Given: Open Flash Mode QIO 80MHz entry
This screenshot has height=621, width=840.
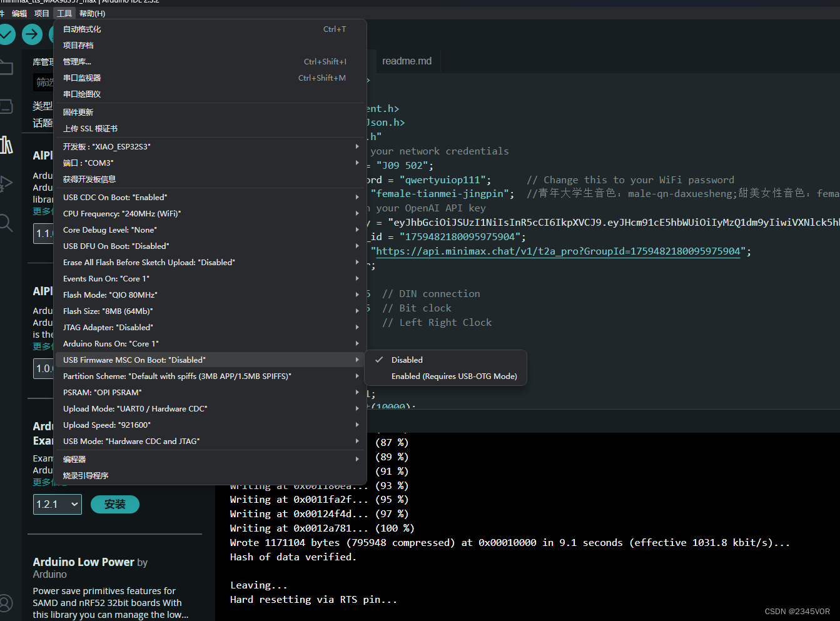Looking at the screenshot, I should coord(210,295).
